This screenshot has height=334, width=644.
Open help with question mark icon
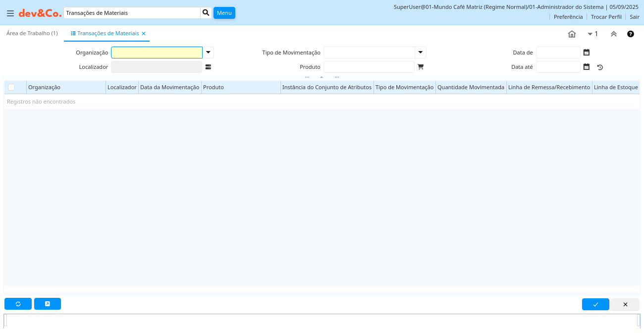point(631,34)
